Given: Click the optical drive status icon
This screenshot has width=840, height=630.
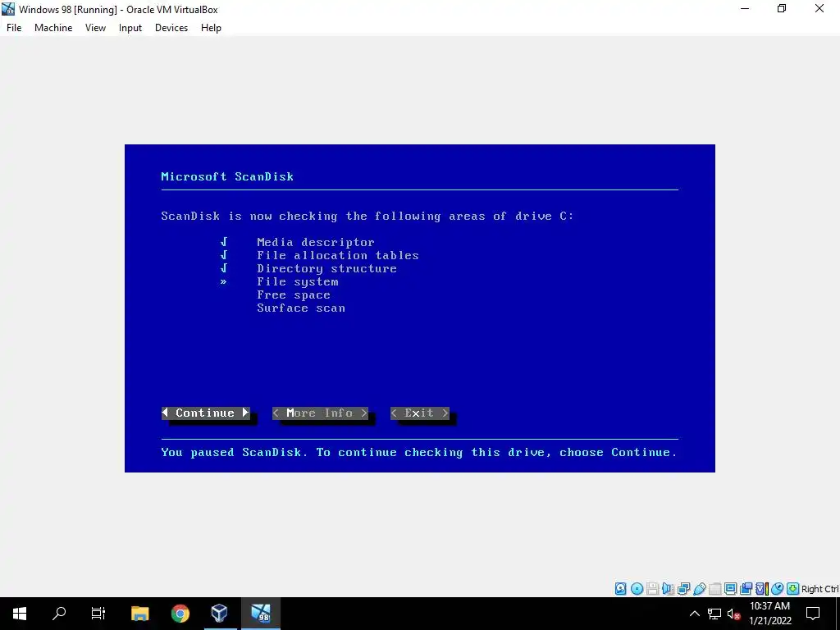Looking at the screenshot, I should [637, 589].
